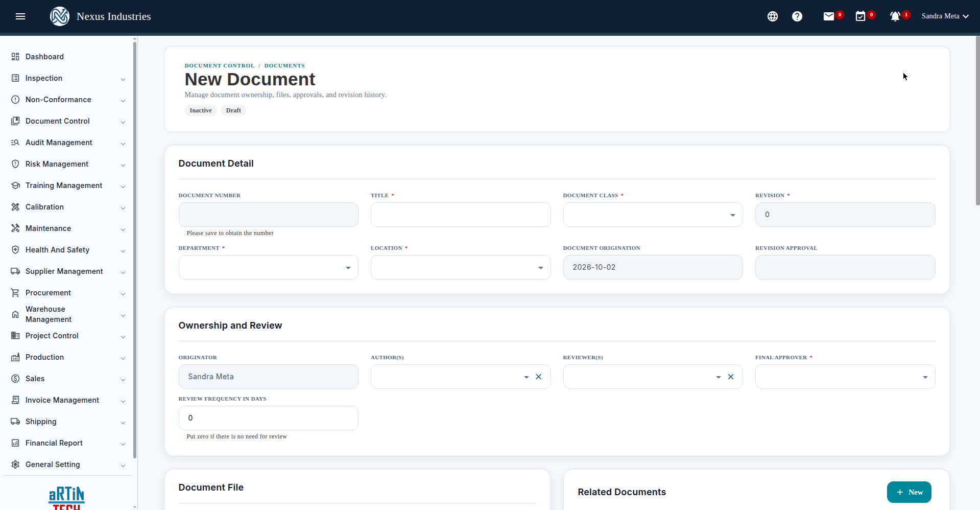Expand the Warehouse Management menu
Image resolution: width=980 pixels, height=510 pixels.
pos(68,314)
